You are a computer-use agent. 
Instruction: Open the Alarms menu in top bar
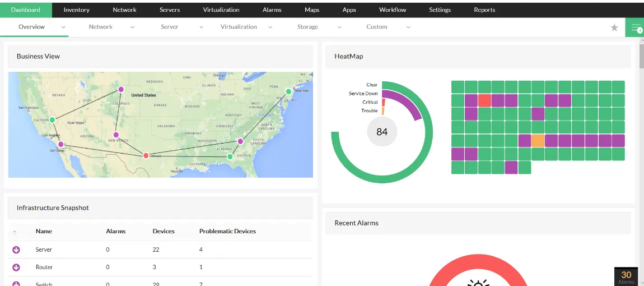pos(272,10)
